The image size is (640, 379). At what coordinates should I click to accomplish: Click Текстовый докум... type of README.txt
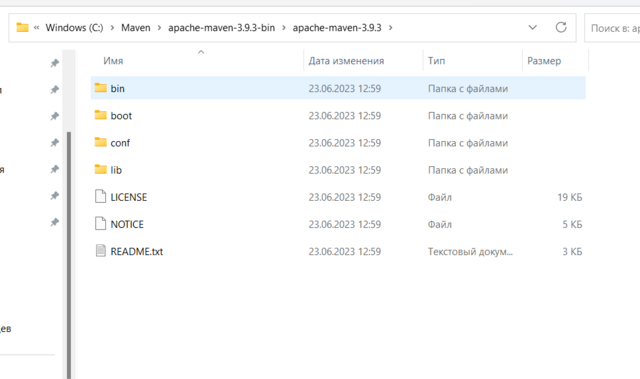click(x=470, y=251)
